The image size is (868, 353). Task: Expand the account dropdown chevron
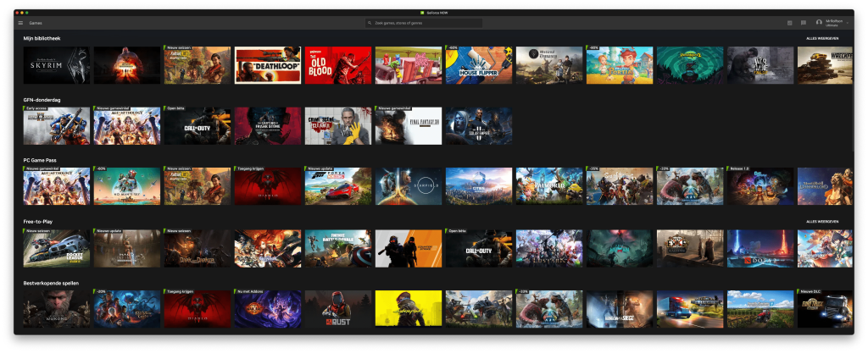[848, 23]
